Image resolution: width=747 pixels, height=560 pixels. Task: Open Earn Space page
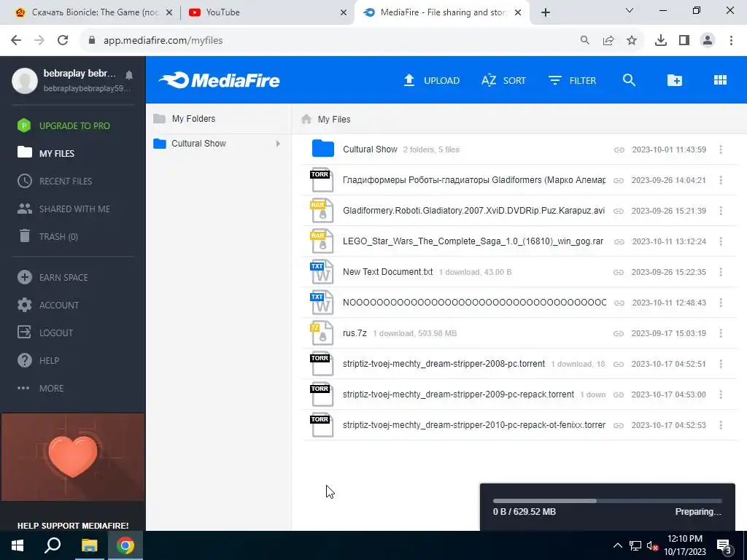(53, 277)
